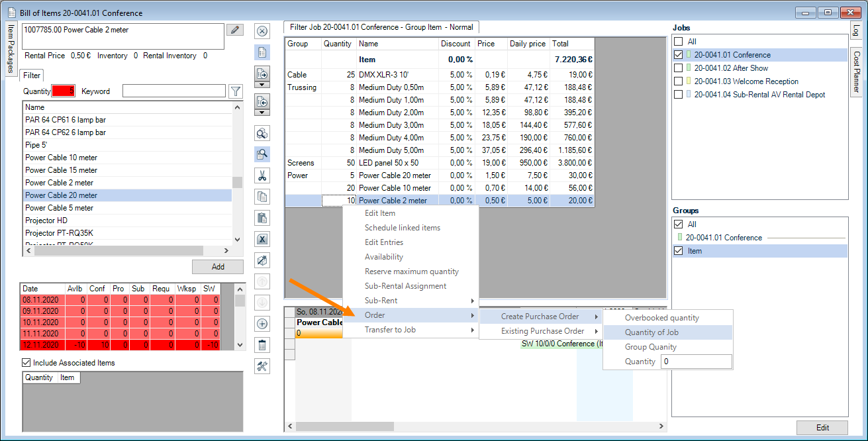
Task: Click the filter funnel icon next to Keyword
Action: pyautogui.click(x=235, y=91)
